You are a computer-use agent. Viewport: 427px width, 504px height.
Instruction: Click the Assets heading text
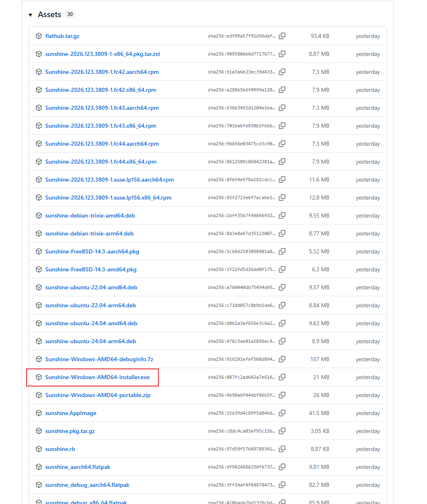[49, 14]
